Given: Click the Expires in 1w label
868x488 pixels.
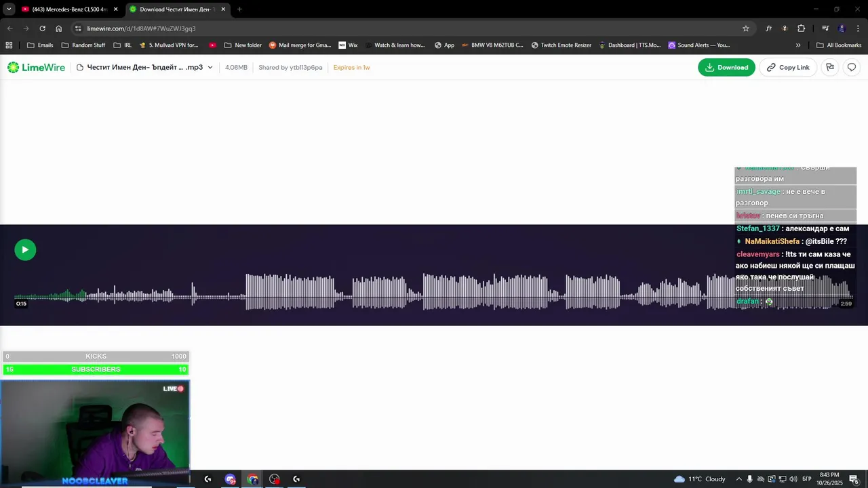Looking at the screenshot, I should 351,67.
